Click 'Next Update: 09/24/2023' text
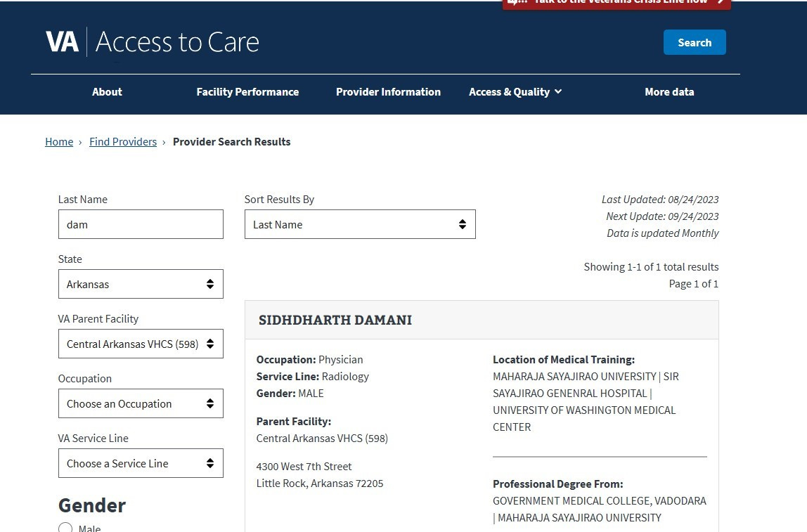Image resolution: width=807 pixels, height=532 pixels. [662, 216]
